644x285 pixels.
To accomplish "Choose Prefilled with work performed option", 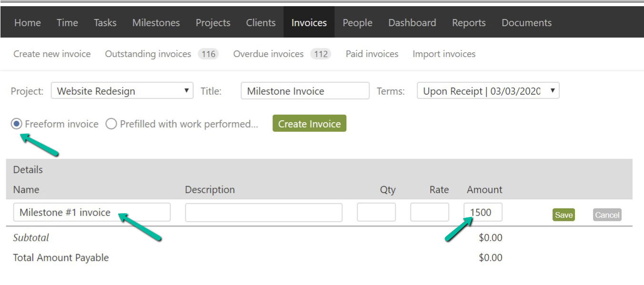I will [111, 124].
